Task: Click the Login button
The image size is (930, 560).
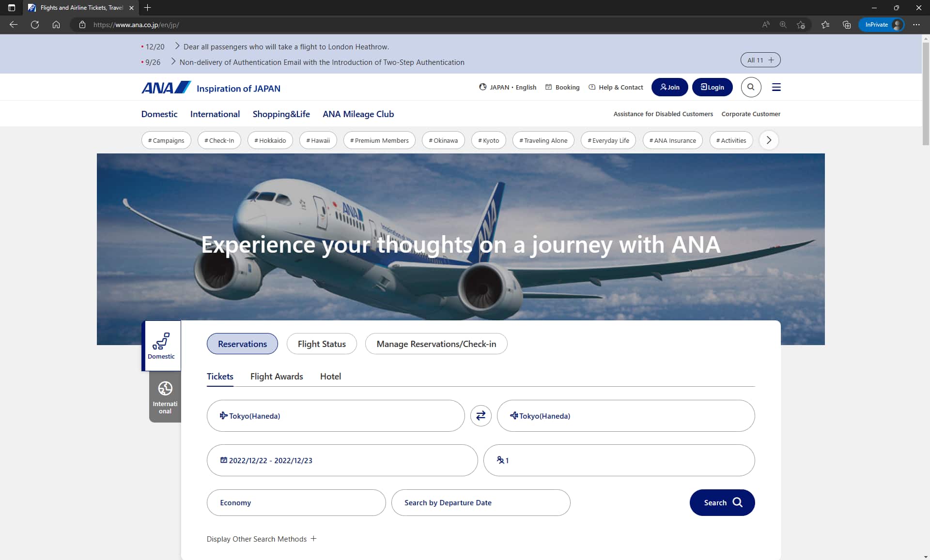Action: 713,87
